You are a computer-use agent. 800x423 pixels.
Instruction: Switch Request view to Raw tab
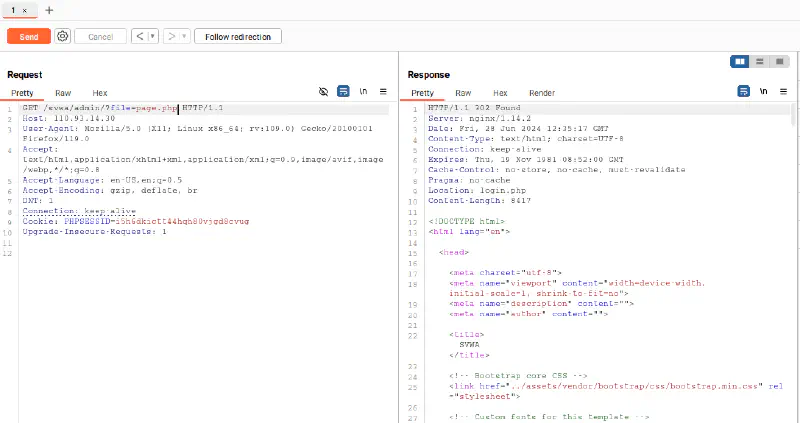point(63,93)
